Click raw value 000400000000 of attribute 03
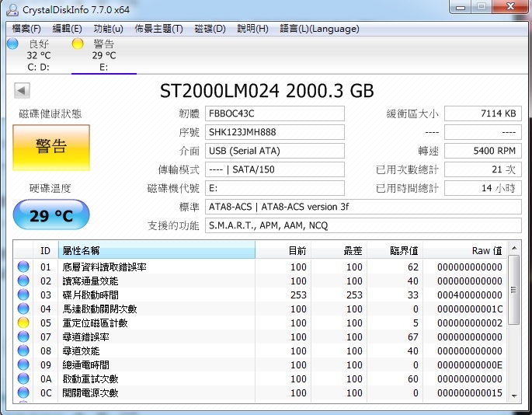 click(470, 295)
